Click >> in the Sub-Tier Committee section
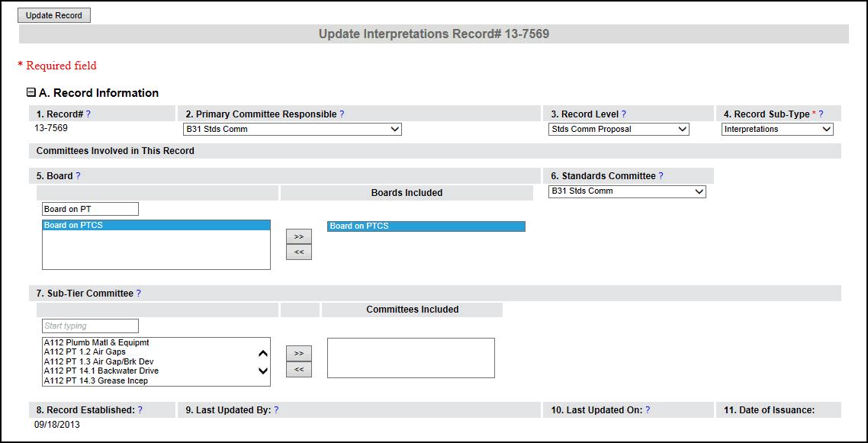The width and height of the screenshot is (868, 443). coord(298,353)
